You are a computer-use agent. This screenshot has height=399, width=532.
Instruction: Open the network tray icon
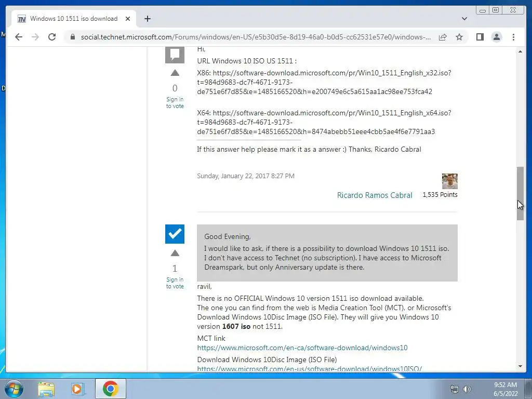pos(454,389)
